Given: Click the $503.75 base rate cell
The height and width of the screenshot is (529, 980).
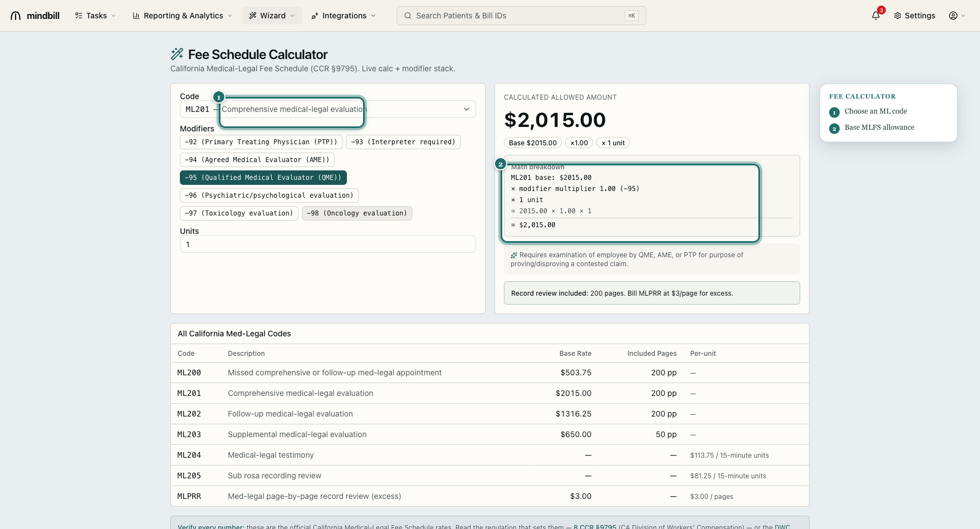Looking at the screenshot, I should 576,373.
